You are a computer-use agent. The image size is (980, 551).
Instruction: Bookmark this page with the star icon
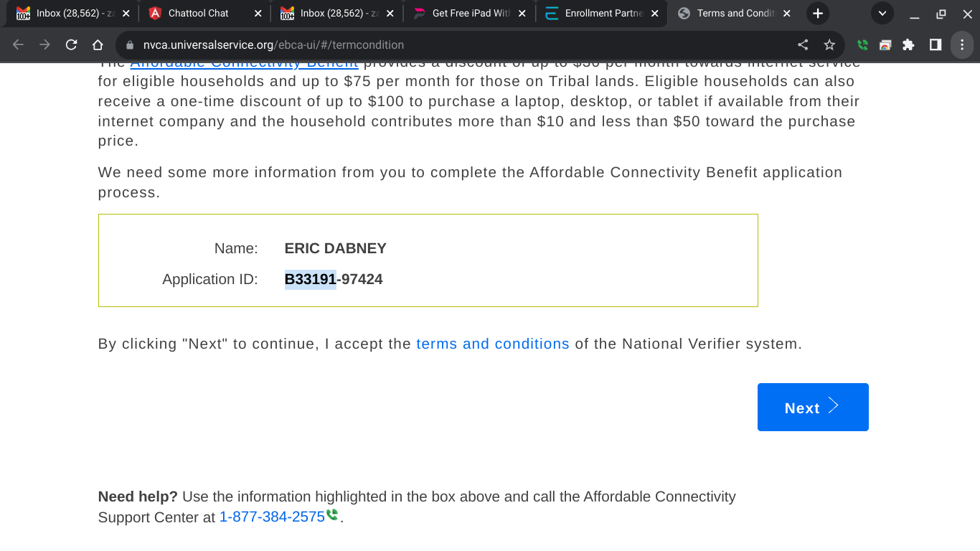tap(829, 44)
